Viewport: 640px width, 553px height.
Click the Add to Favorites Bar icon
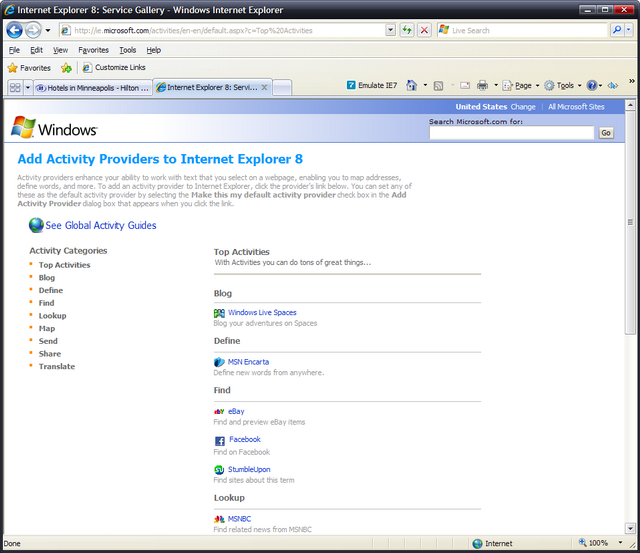click(x=66, y=68)
